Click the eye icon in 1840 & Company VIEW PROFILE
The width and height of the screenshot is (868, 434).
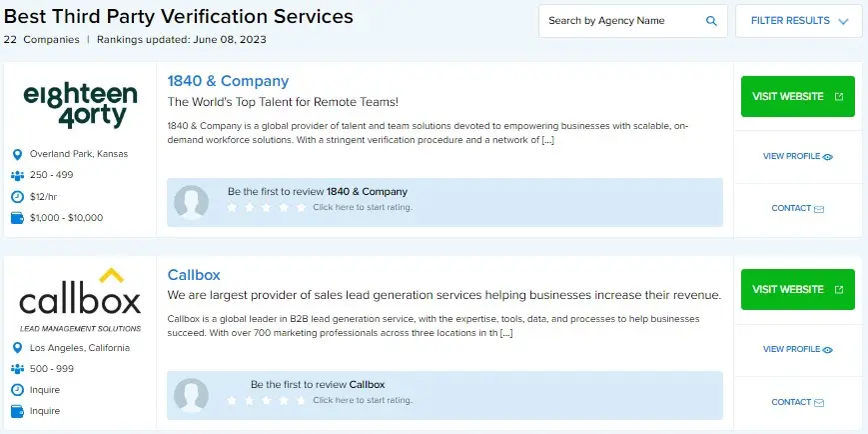(x=828, y=157)
